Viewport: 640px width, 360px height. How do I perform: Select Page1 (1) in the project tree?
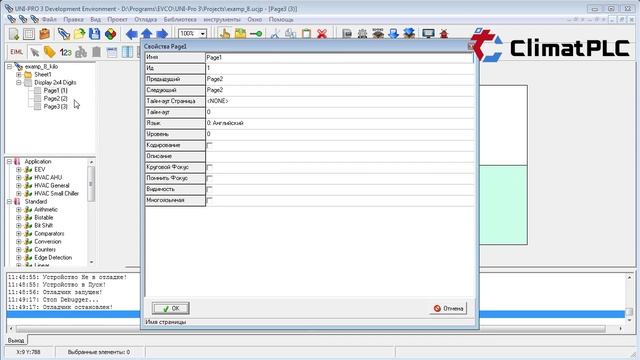tap(56, 91)
